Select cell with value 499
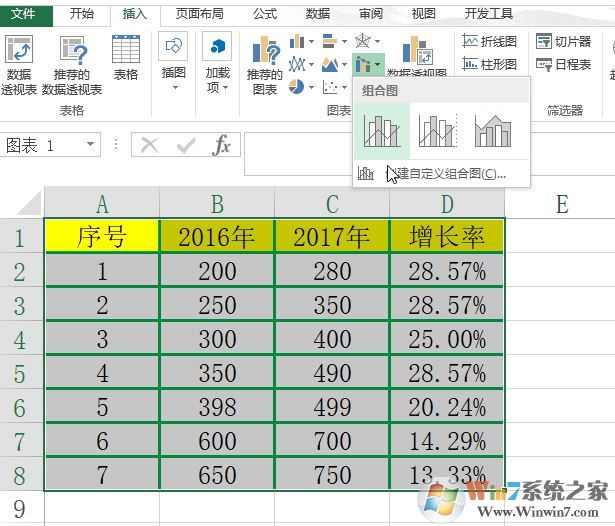Image resolution: width=615 pixels, height=526 pixels. pyautogui.click(x=332, y=406)
